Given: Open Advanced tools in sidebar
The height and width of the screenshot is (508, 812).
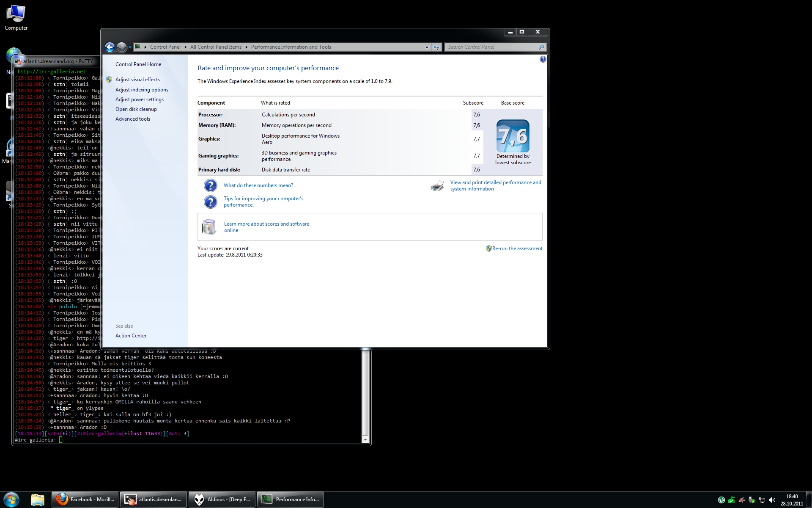Looking at the screenshot, I should 132,119.
